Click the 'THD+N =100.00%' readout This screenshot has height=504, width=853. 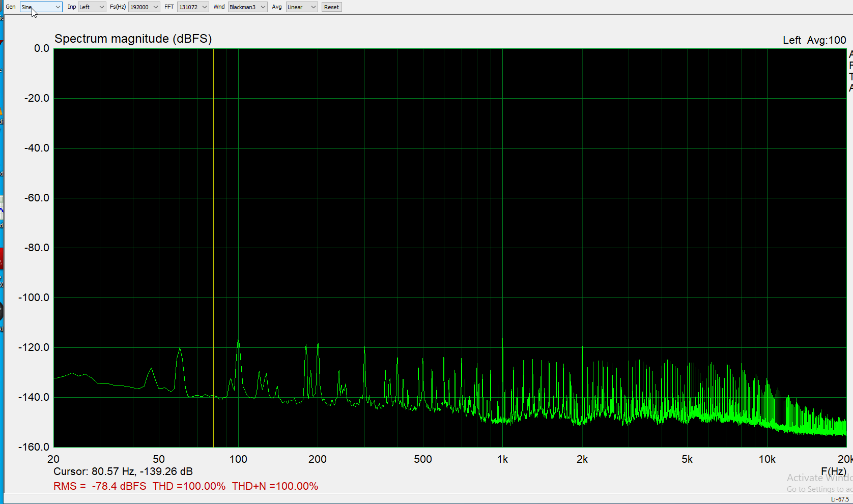pyautogui.click(x=275, y=486)
